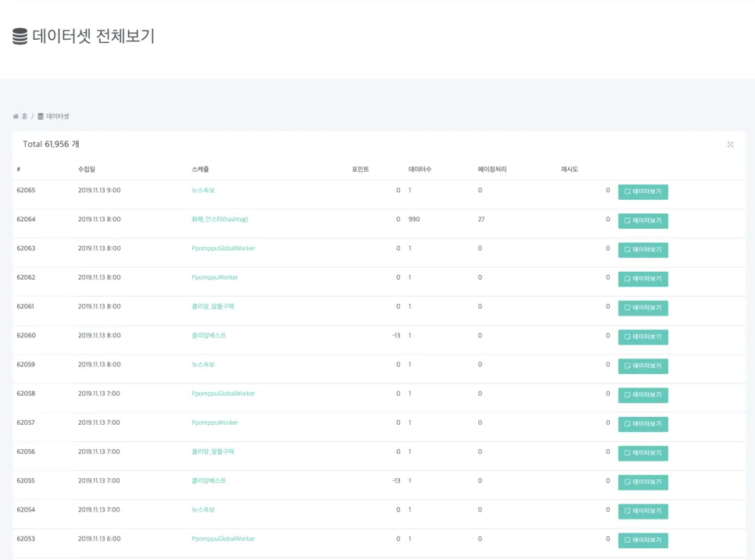The width and height of the screenshot is (755, 560).
Task: Click 데이터보기 button in row 62060
Action: pyautogui.click(x=642, y=337)
